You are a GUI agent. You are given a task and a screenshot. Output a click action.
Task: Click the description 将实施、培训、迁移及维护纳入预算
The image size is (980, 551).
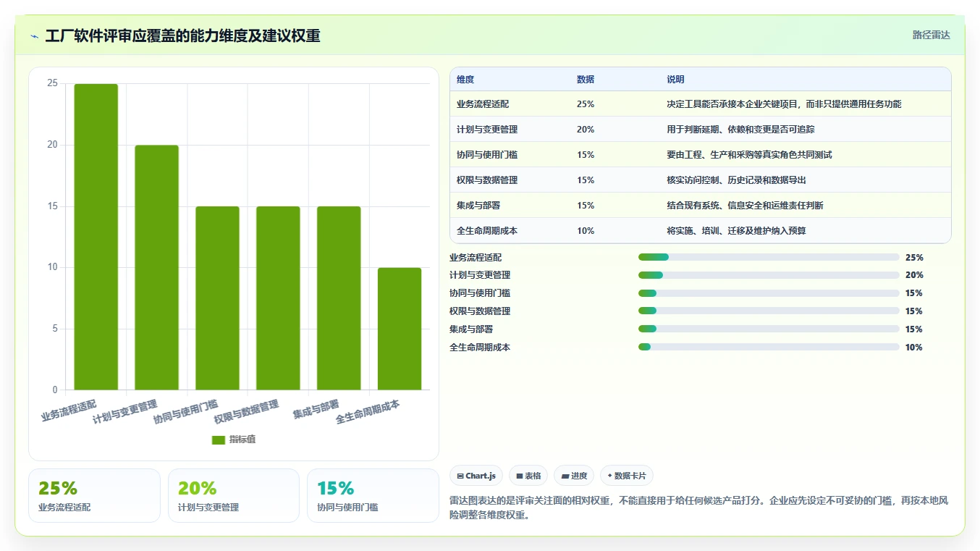[x=736, y=231]
